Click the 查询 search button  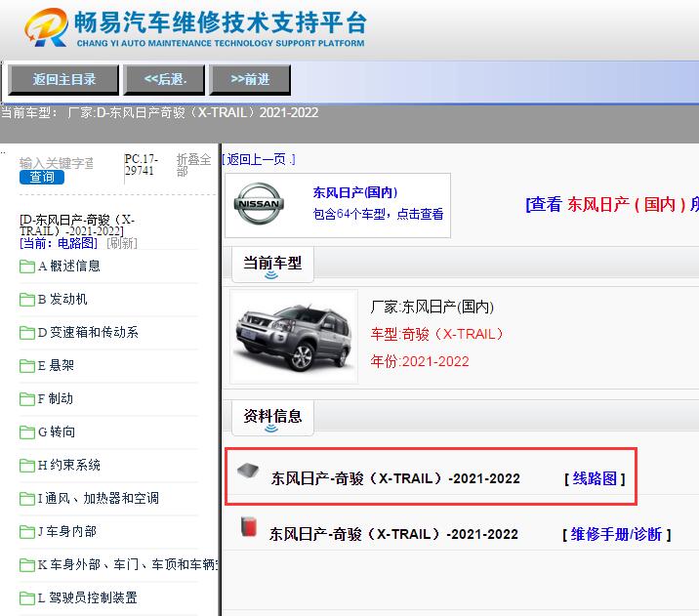point(42,177)
